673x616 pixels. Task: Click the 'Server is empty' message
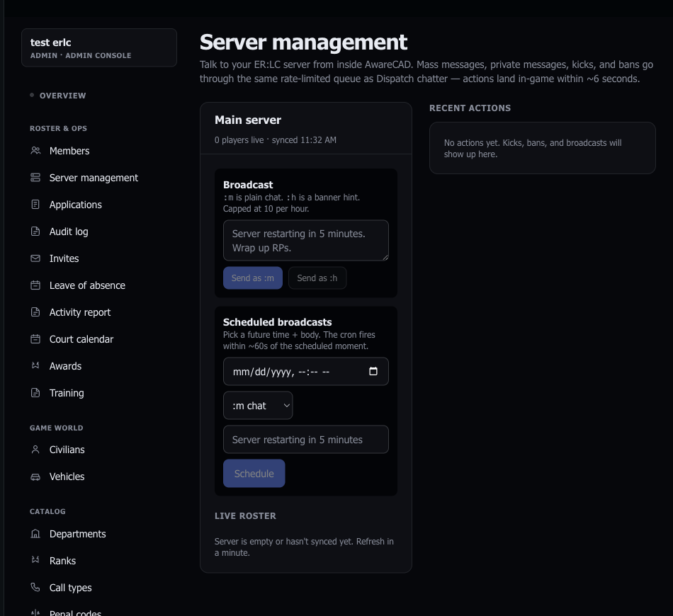coord(304,547)
